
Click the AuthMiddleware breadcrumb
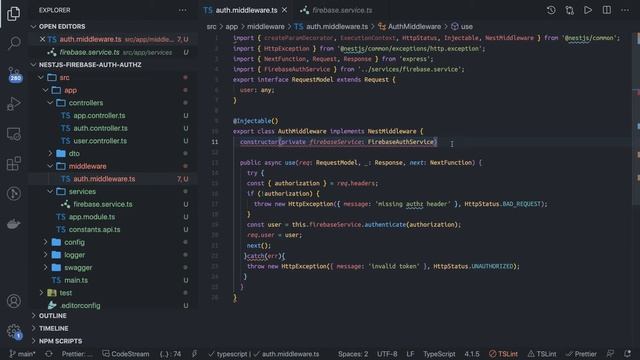(409, 27)
